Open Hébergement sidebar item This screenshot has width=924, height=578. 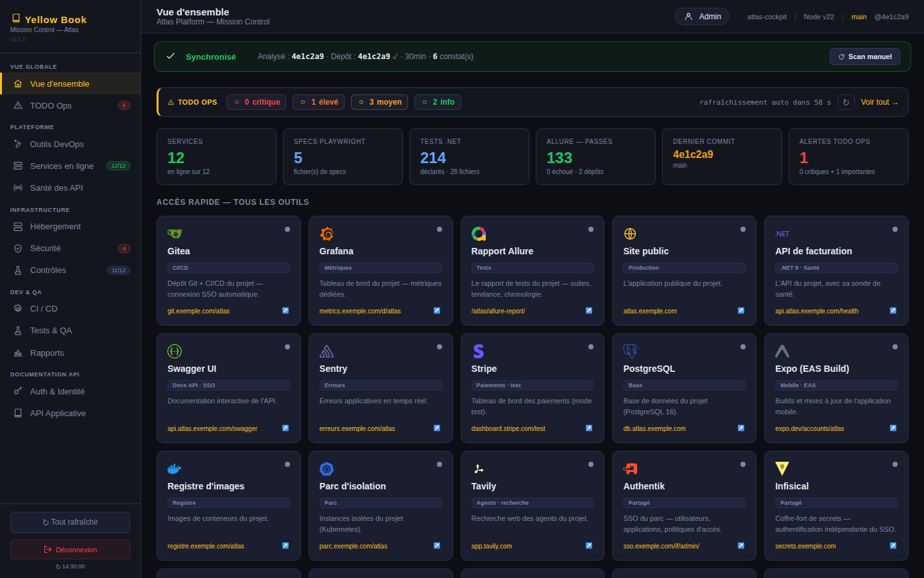(71, 226)
